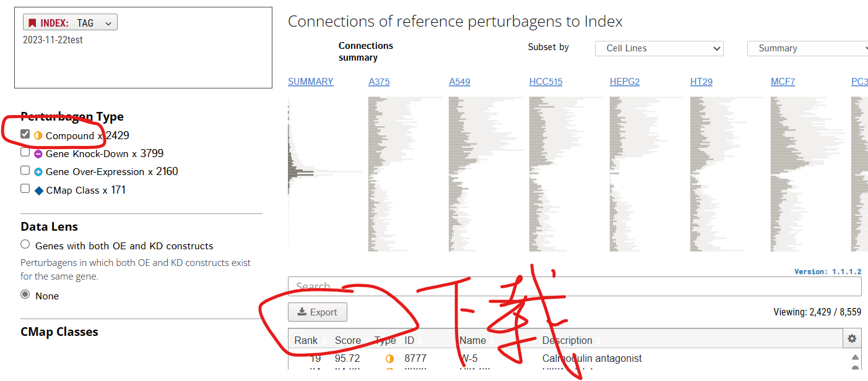Click the orange Compound type icon
The height and width of the screenshot is (381, 868).
tap(38, 135)
